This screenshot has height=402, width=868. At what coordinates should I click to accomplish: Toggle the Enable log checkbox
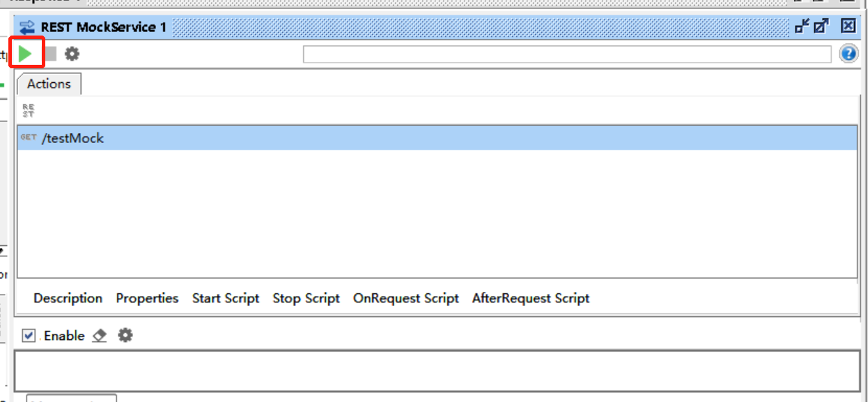[x=29, y=336]
